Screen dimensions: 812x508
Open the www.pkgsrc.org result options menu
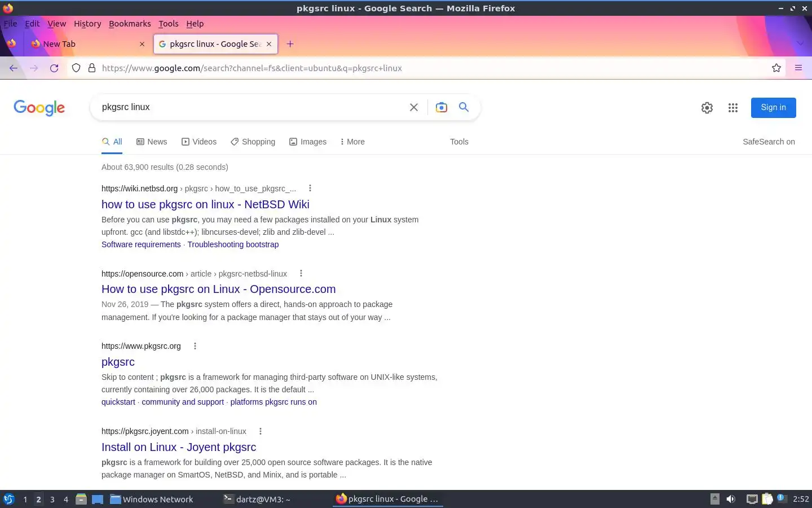(x=195, y=346)
